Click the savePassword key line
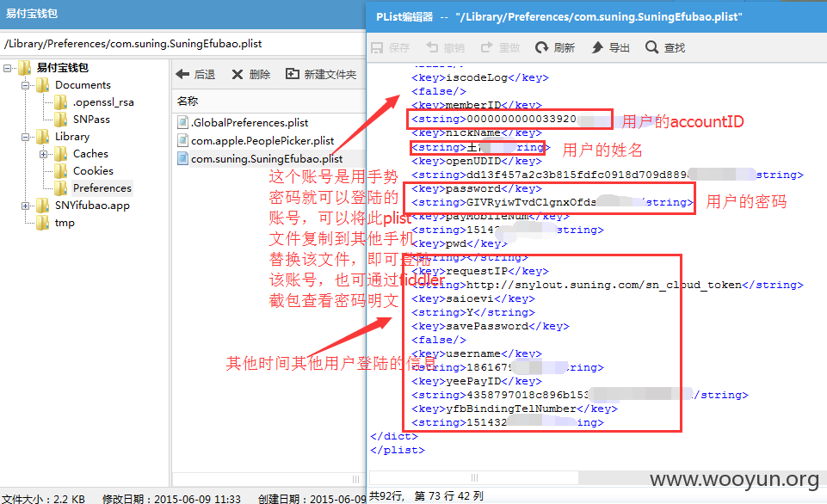827x504 pixels. tap(491, 326)
